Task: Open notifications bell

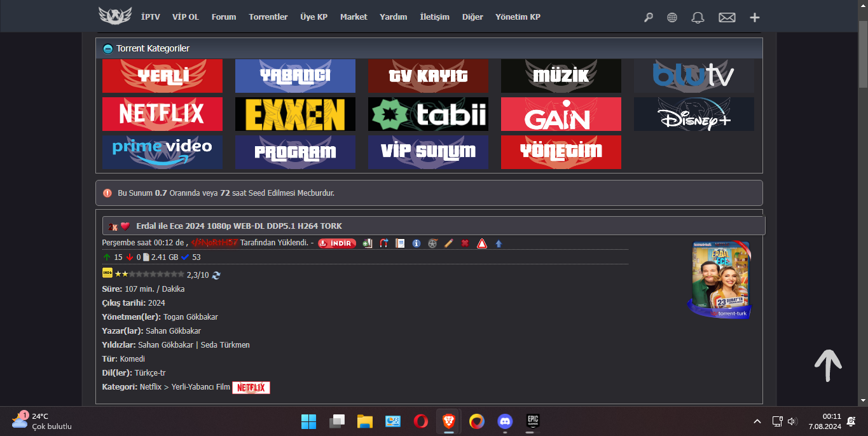Action: tap(698, 18)
